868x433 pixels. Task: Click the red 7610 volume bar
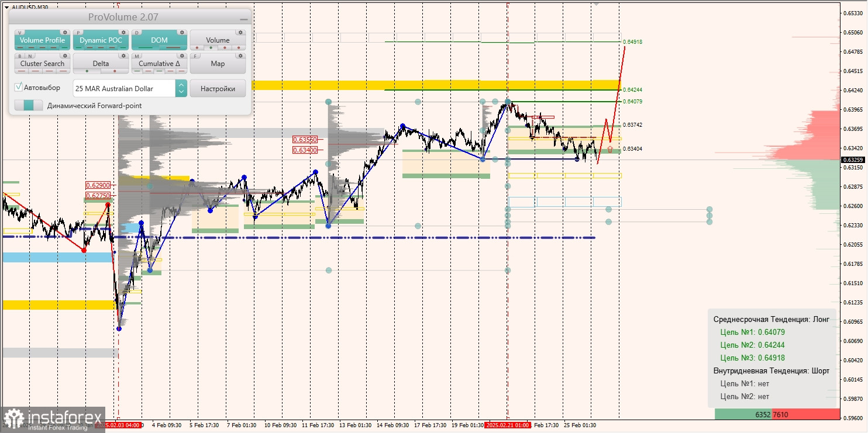tap(806, 414)
